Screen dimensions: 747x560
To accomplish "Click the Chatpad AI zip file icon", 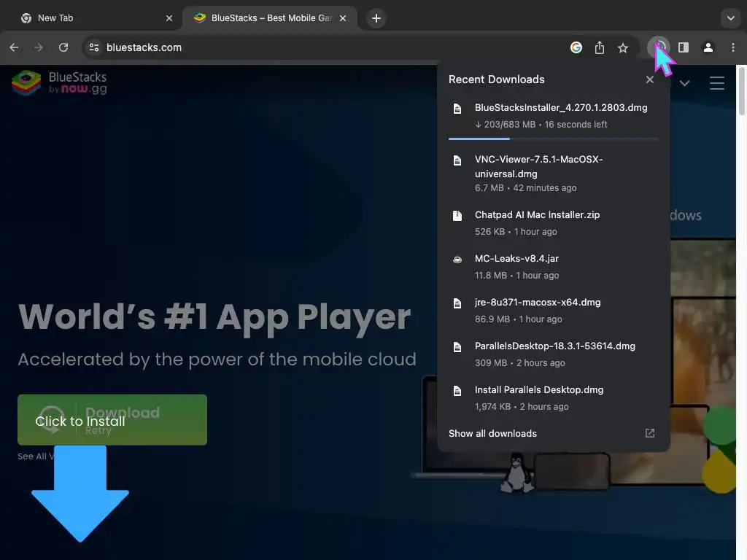I will tap(457, 216).
